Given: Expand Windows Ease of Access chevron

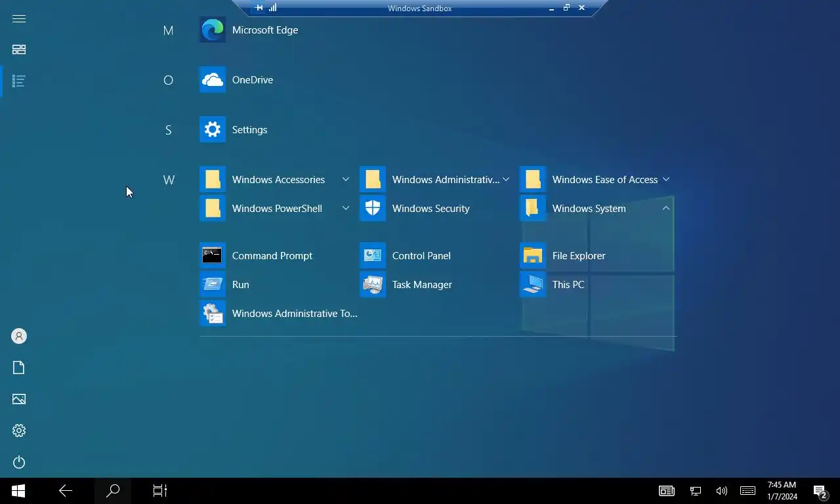Looking at the screenshot, I should click(665, 180).
